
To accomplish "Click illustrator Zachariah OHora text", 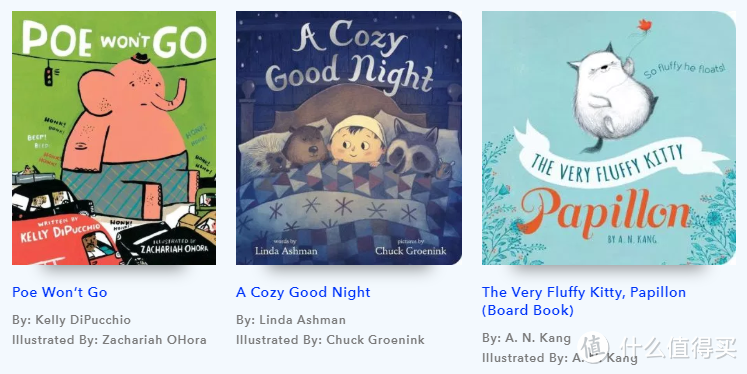I will [x=154, y=340].
